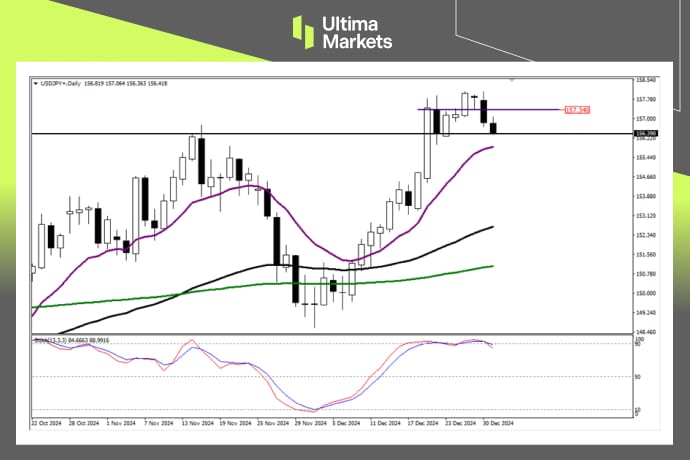The height and width of the screenshot is (460, 690).
Task: Click the Ultima Markets brand text
Action: 357,32
